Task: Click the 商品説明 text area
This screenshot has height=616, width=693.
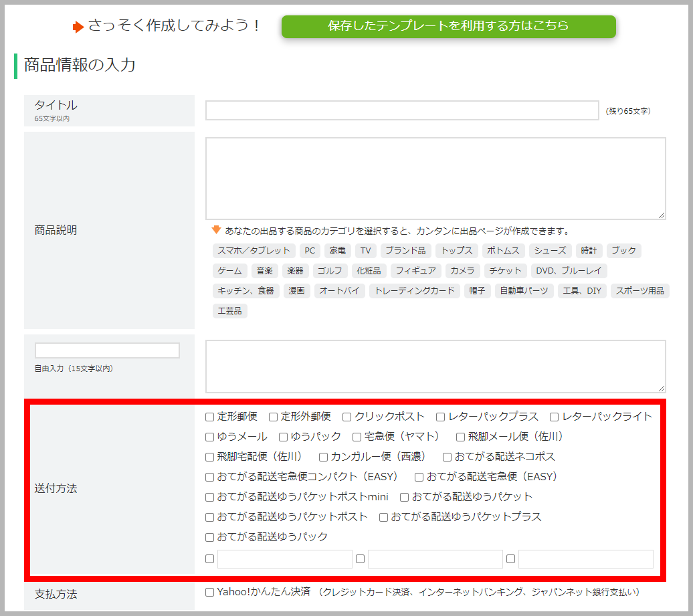Action: pos(435,179)
